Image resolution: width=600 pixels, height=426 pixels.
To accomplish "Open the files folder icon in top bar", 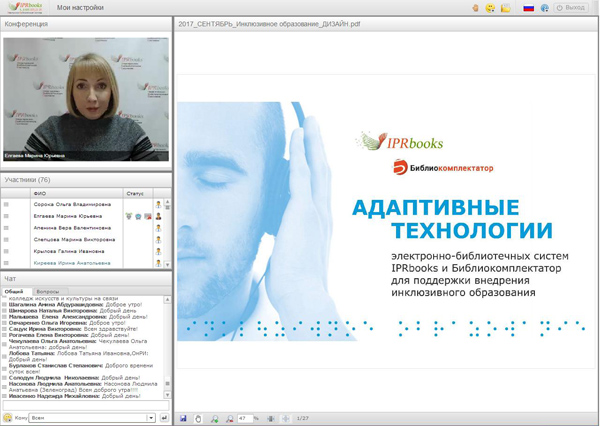I will 505,8.
